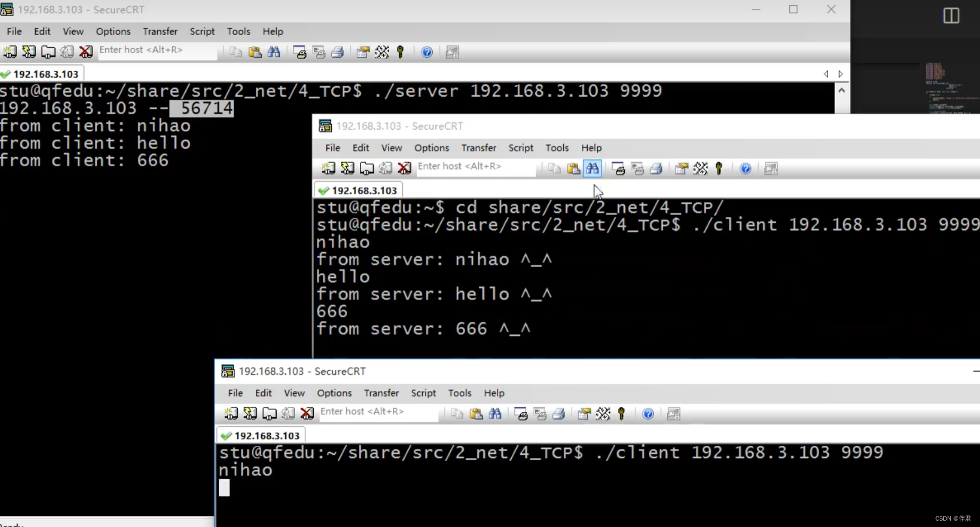Open Tools menu in middle window
Screen dimensions: 980x527
557,148
